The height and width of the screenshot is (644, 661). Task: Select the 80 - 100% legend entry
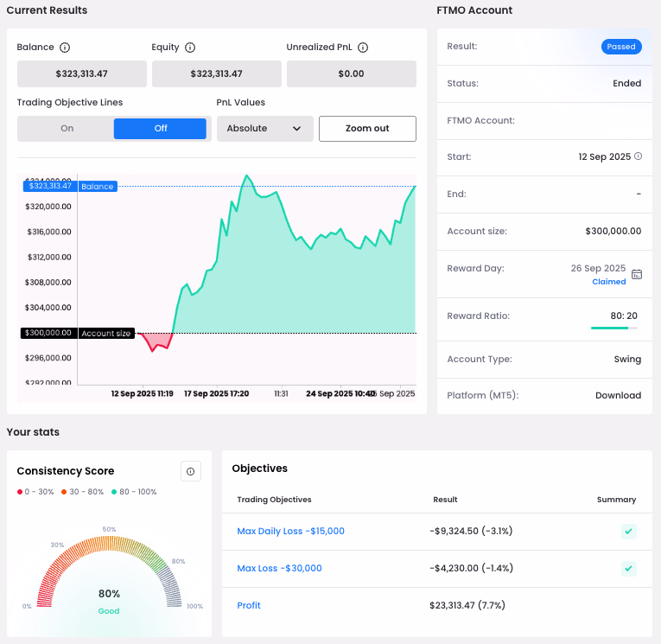(x=134, y=492)
